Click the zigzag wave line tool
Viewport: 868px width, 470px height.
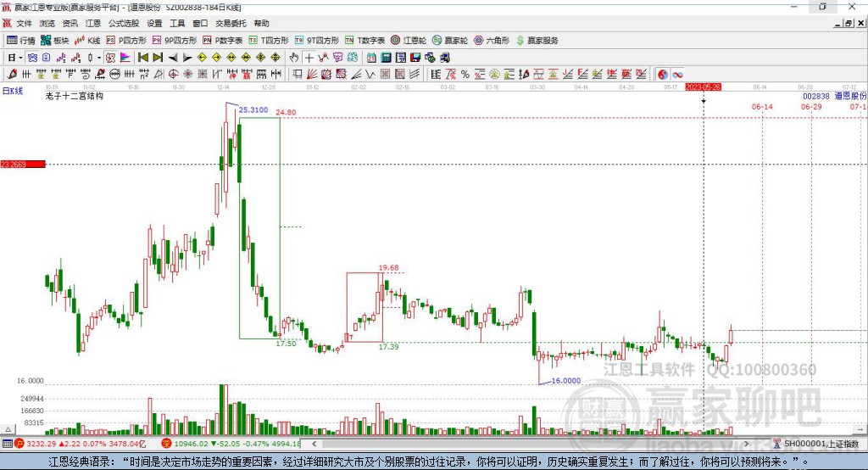(370, 75)
